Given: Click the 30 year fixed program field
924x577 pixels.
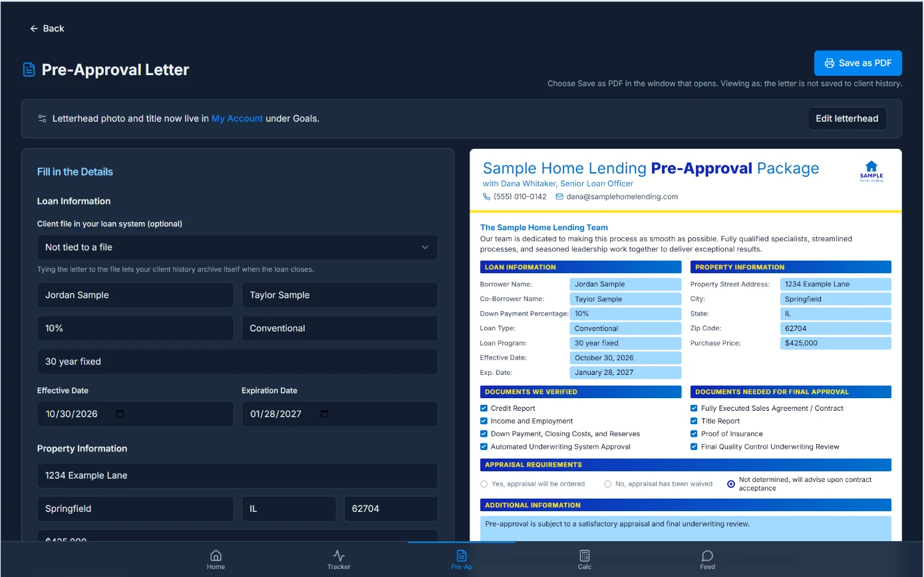Looking at the screenshot, I should 237,362.
